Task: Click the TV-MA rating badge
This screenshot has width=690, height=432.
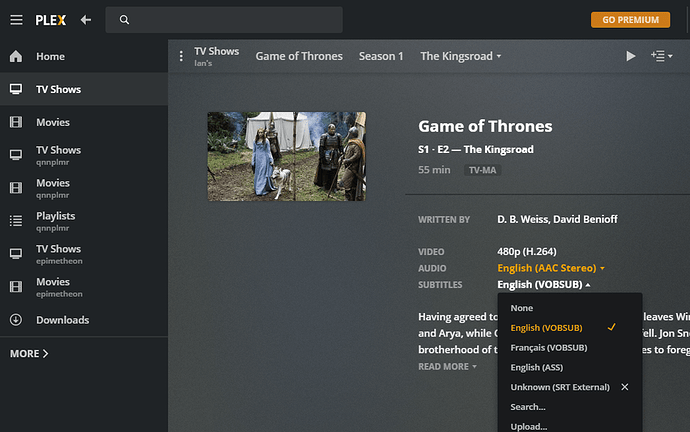Action: [x=482, y=170]
